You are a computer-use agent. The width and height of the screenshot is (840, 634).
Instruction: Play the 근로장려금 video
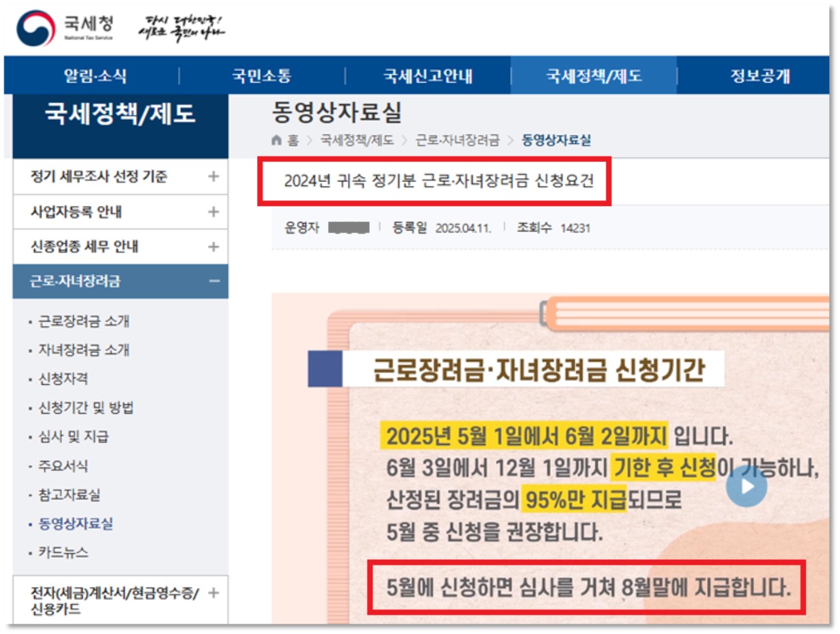tap(746, 486)
